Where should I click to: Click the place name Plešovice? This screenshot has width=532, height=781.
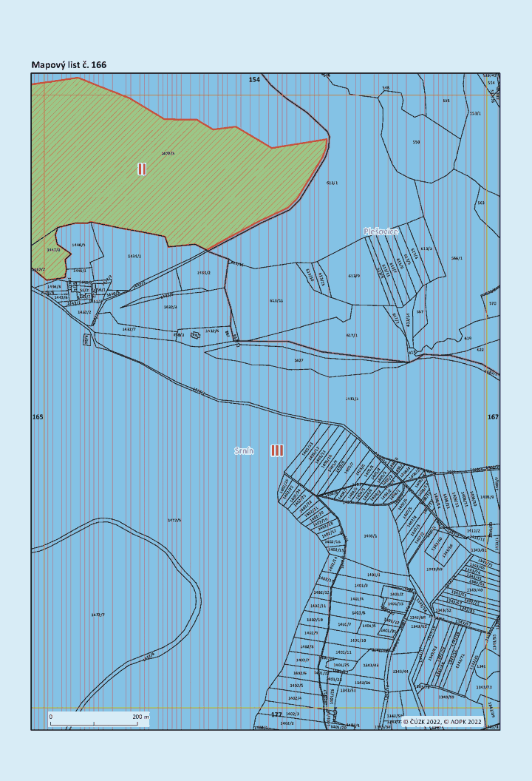(x=381, y=231)
